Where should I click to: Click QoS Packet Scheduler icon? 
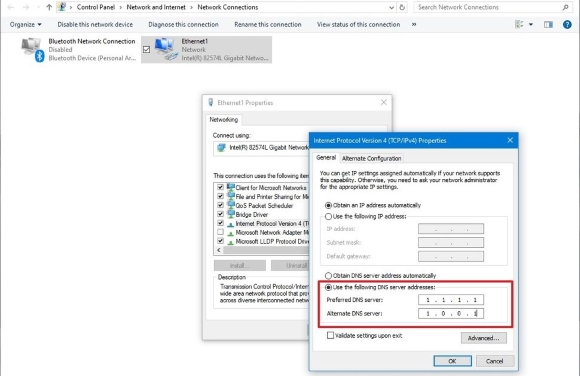tap(231, 205)
